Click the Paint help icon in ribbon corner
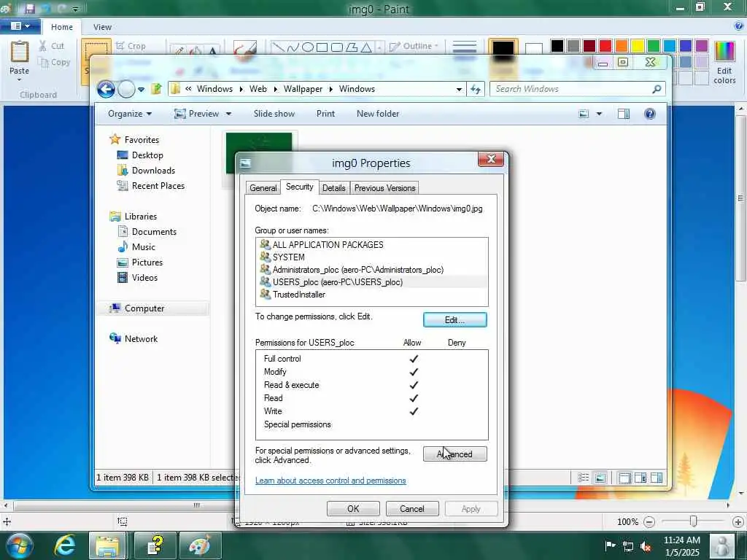Image resolution: width=747 pixels, height=560 pixels. pyautogui.click(x=739, y=27)
